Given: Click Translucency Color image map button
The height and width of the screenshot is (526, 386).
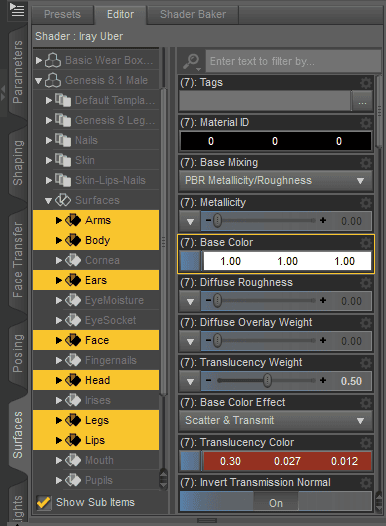Looking at the screenshot, I should (190, 461).
